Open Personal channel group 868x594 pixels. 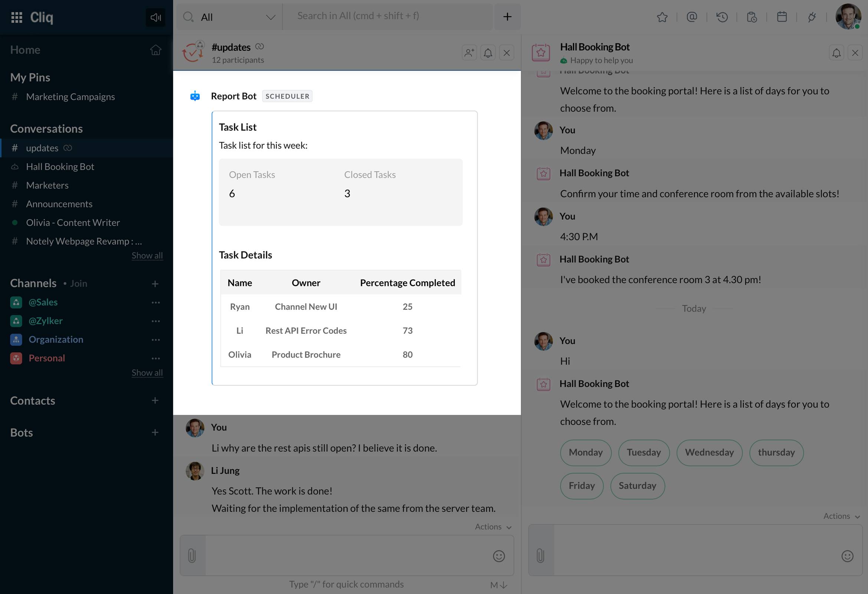(x=47, y=358)
